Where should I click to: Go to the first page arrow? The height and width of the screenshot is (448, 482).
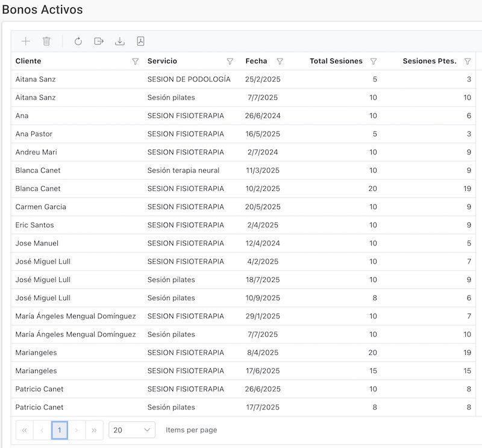[x=25, y=430]
